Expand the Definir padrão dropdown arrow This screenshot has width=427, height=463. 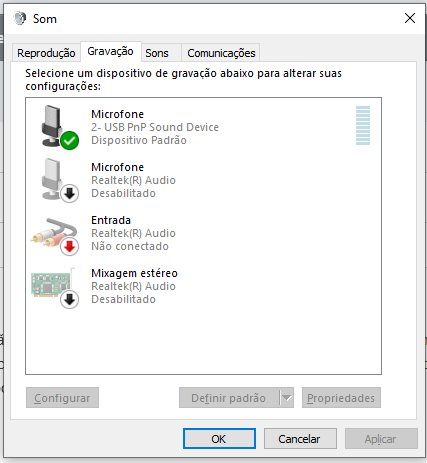click(x=287, y=398)
